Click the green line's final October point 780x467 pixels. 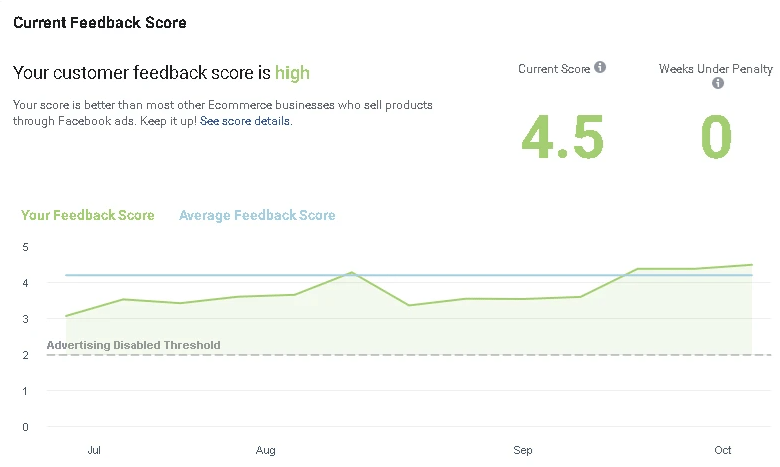click(751, 265)
